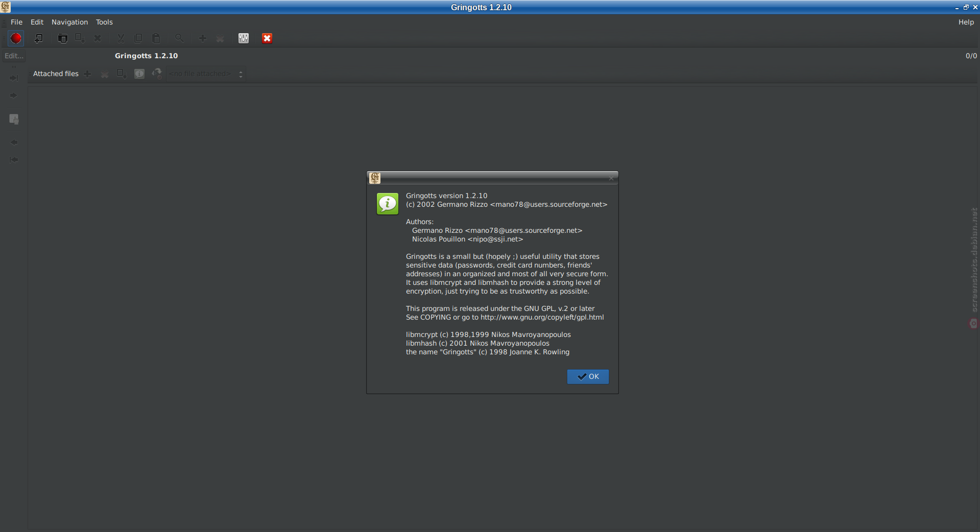980x532 pixels.
Task: Open the Help menu
Action: coord(966,22)
